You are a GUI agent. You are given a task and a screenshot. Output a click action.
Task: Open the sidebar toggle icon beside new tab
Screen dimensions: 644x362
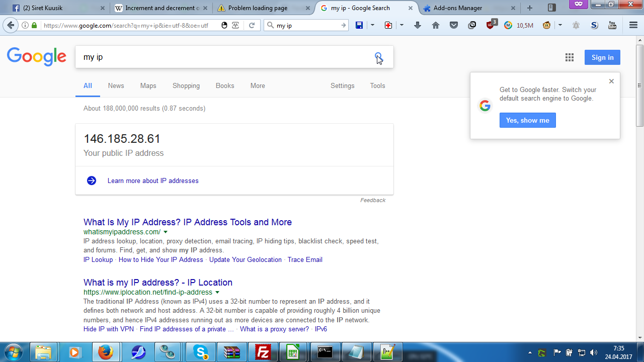point(551,8)
